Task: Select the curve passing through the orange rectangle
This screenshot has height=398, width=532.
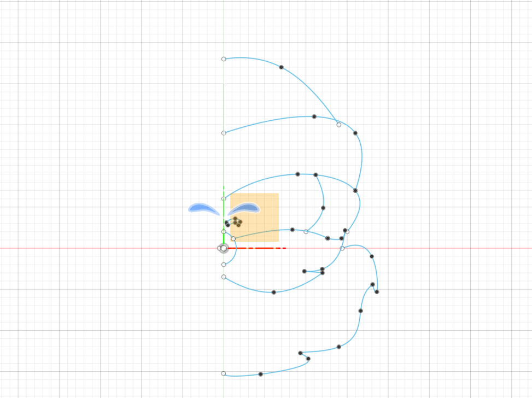Action: coord(257,233)
